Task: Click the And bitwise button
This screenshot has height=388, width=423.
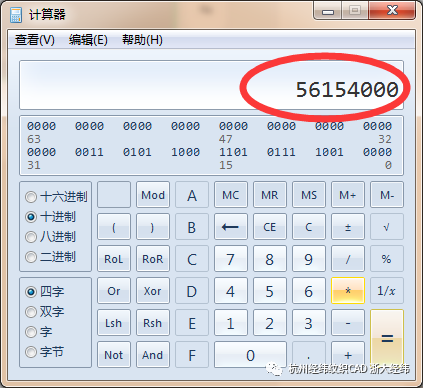Action: point(153,355)
